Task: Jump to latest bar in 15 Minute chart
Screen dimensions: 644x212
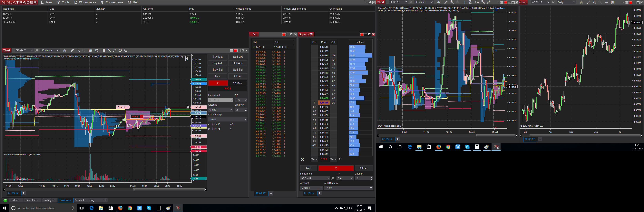Action: (x=187, y=58)
